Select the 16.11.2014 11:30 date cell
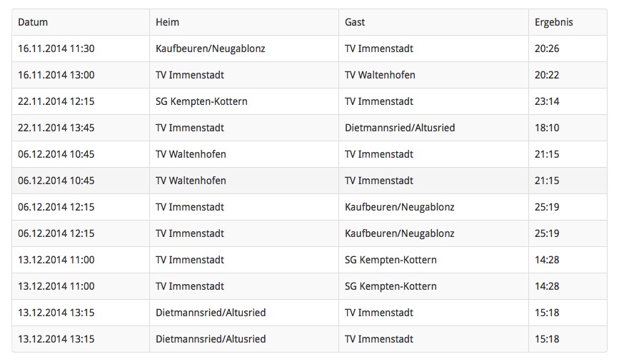The image size is (619, 364). tap(81, 49)
